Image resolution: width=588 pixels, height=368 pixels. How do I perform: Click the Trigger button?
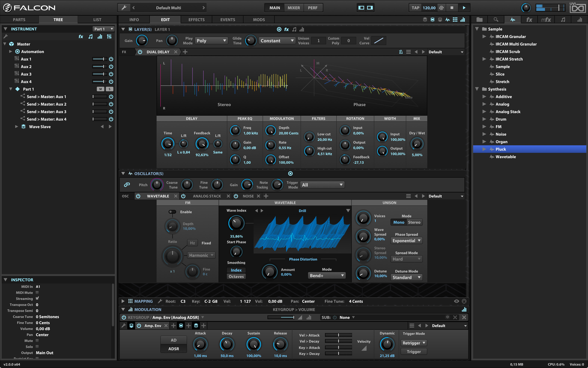(414, 352)
